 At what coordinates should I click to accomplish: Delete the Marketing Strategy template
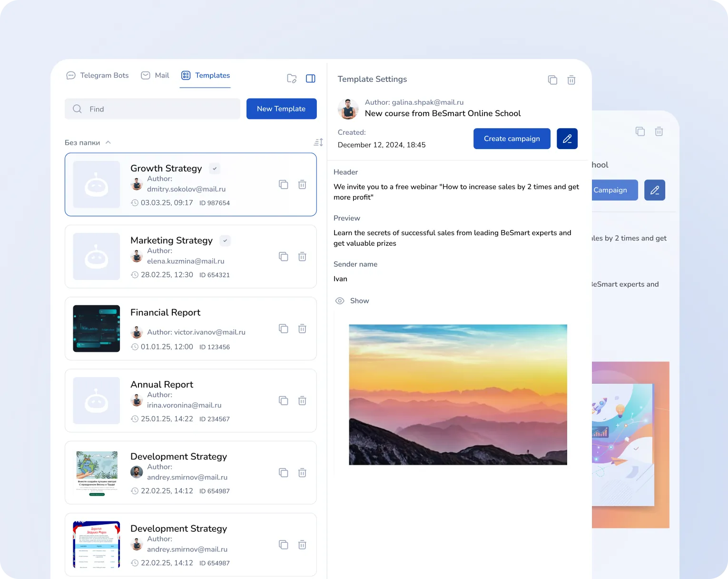coord(302,257)
